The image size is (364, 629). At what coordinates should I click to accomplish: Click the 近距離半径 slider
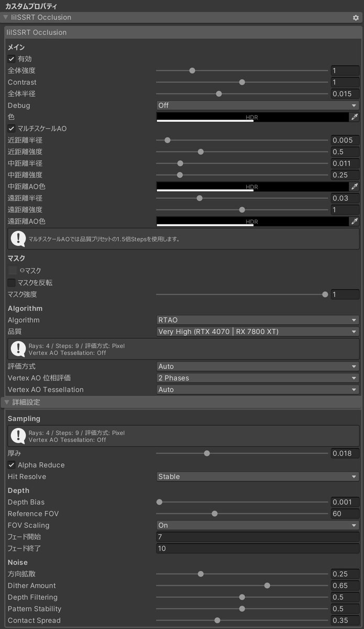(x=242, y=140)
